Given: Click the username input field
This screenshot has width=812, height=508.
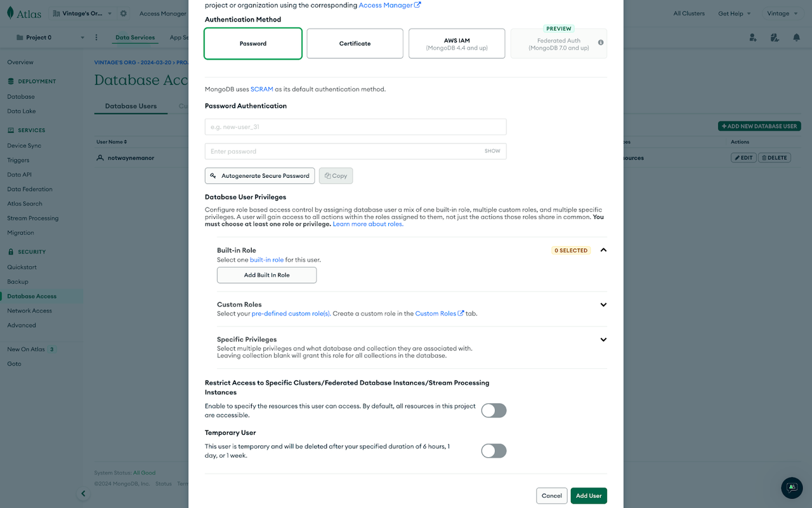Looking at the screenshot, I should pos(355,126).
